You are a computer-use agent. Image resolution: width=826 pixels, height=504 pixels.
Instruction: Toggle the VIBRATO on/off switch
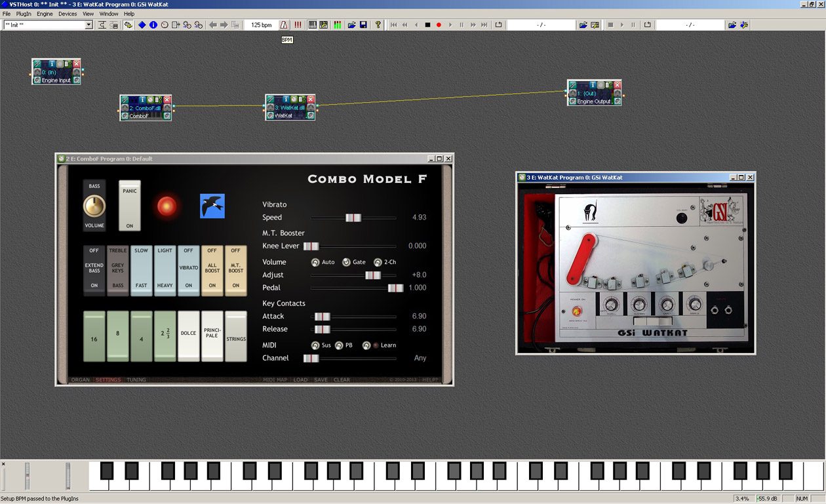tap(189, 271)
